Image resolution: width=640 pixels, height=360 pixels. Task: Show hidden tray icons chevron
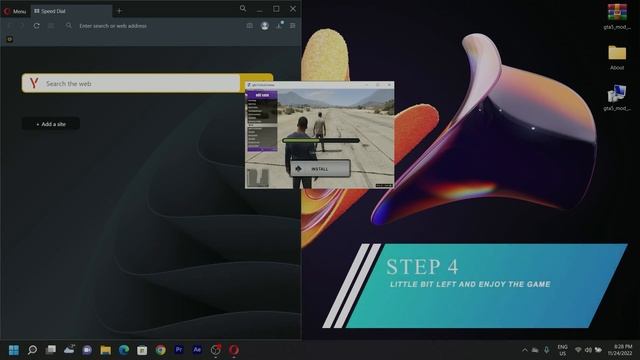click(x=525, y=350)
